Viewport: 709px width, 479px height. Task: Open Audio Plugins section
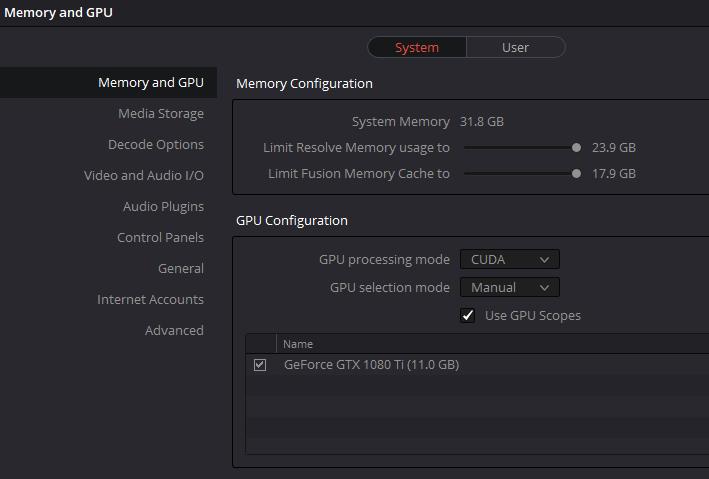(163, 206)
